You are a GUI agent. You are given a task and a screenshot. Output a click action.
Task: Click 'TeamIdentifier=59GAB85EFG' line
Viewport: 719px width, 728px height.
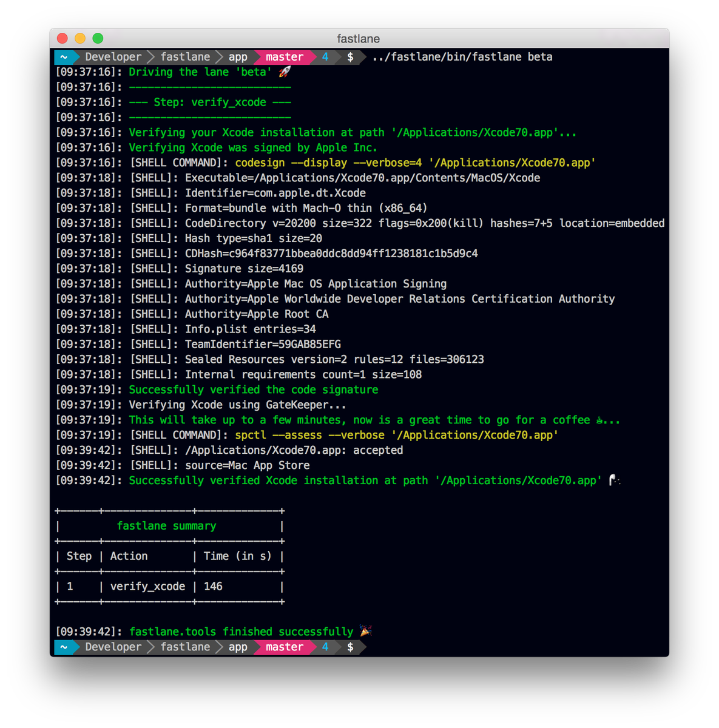tap(263, 345)
